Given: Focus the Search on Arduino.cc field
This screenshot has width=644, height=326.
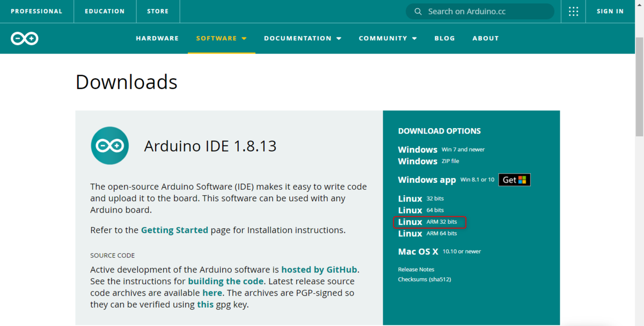Looking at the screenshot, I should 480,11.
